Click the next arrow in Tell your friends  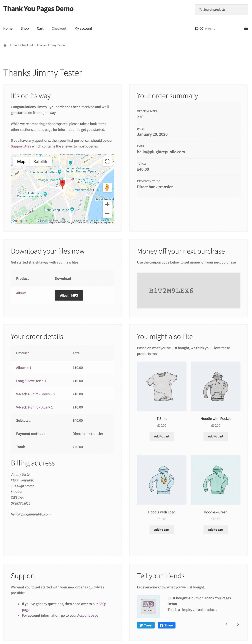238,624
